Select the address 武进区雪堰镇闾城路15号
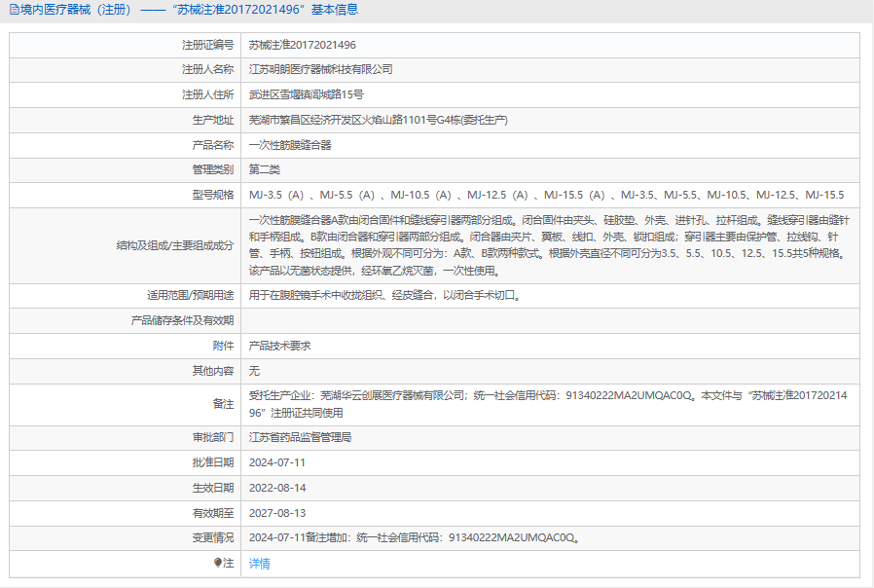The height and width of the screenshot is (588, 874). [x=306, y=94]
